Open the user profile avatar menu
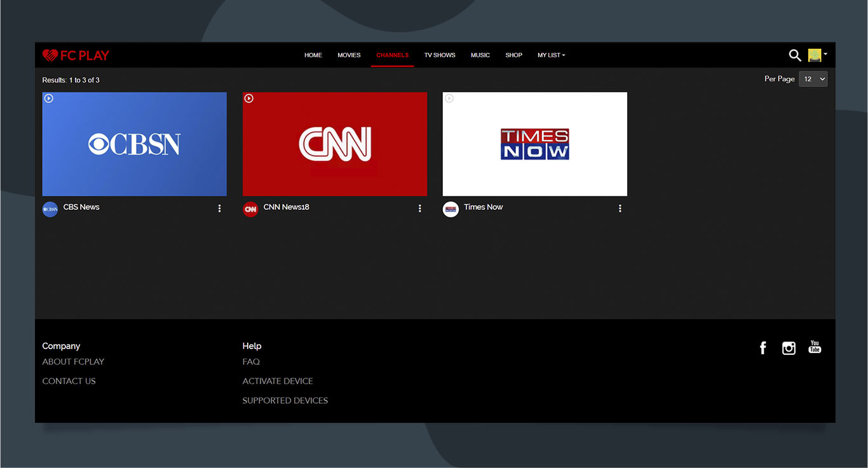The image size is (868, 468). coord(817,55)
